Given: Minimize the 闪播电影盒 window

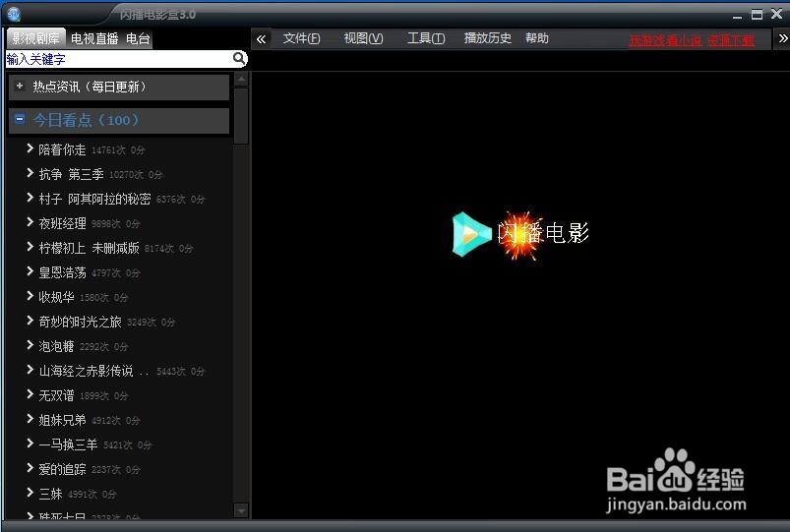Looking at the screenshot, I should point(737,16).
